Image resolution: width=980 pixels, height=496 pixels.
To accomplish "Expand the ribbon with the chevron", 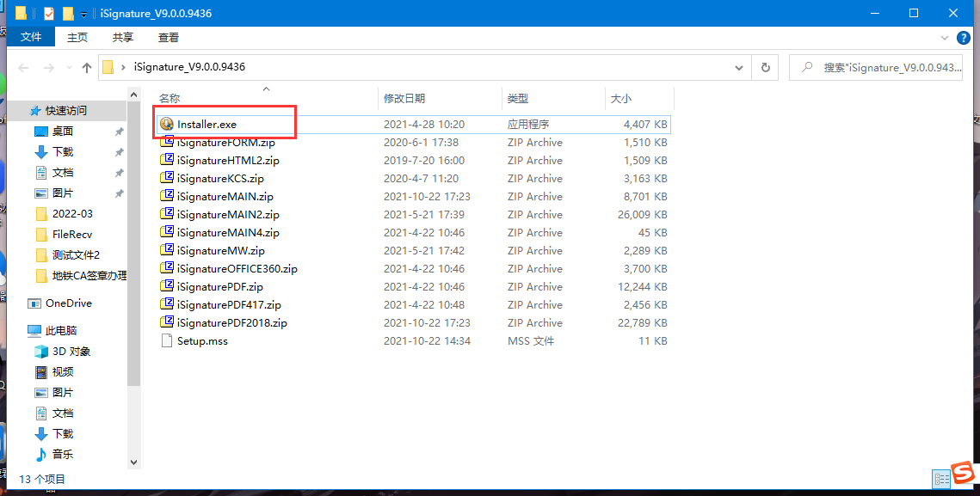I will (945, 38).
